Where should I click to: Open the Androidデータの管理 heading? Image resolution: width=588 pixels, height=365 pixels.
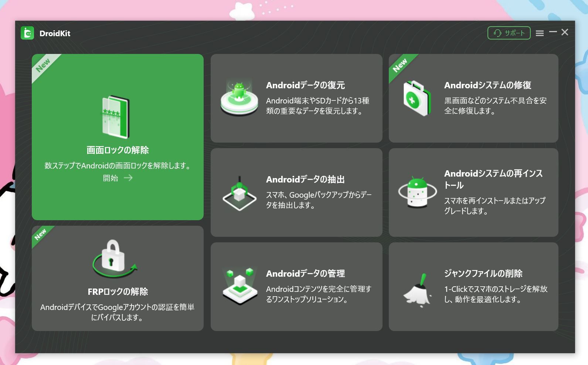pyautogui.click(x=305, y=274)
